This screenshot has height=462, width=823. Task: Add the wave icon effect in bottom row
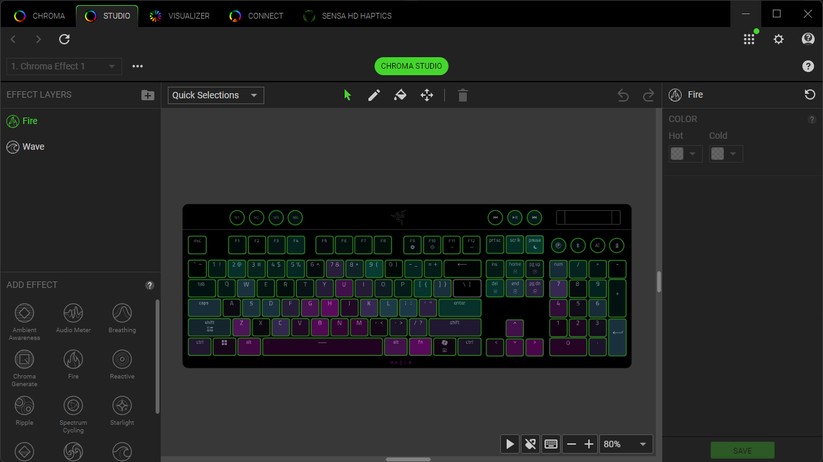[x=122, y=452]
